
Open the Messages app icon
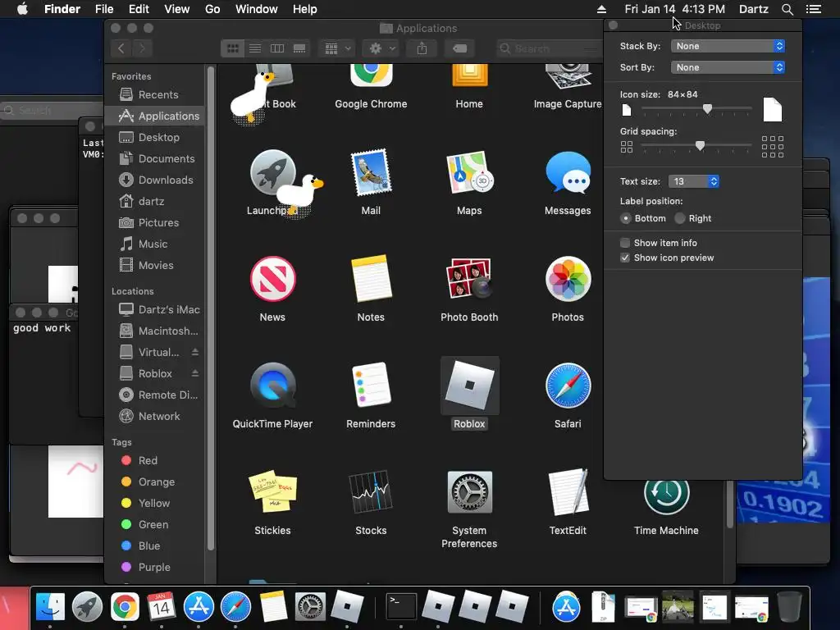pyautogui.click(x=568, y=172)
